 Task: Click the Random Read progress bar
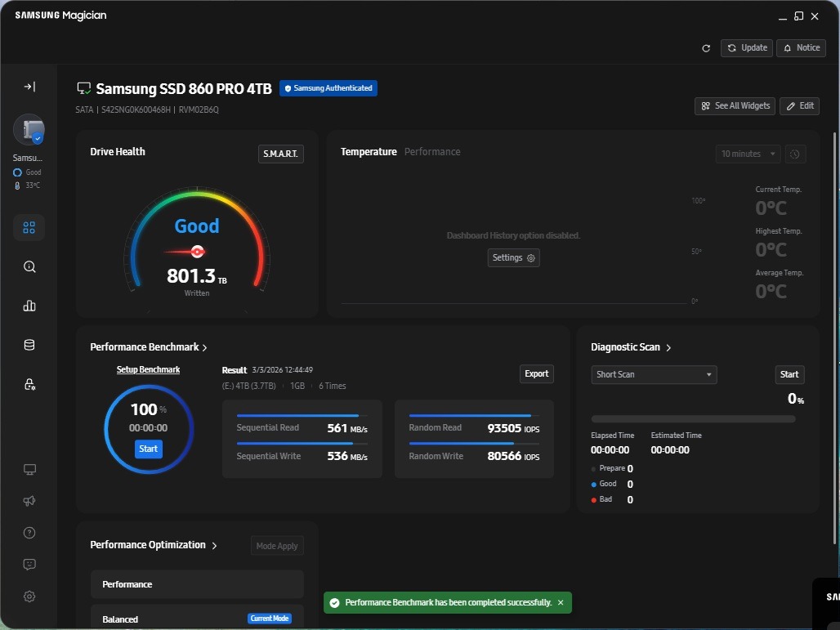[474, 415]
